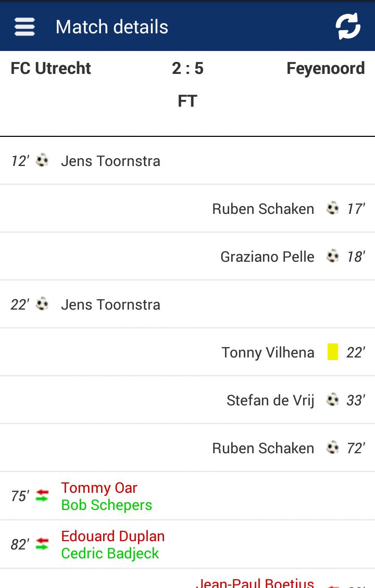This screenshot has height=588, width=375.
Task: Click the 72' goal ball icon
Action: tap(332, 448)
